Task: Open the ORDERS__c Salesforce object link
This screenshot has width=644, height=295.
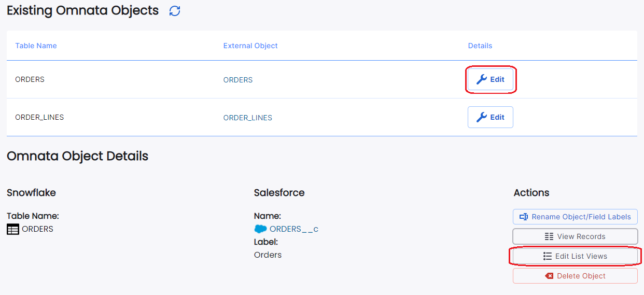Action: [294, 229]
